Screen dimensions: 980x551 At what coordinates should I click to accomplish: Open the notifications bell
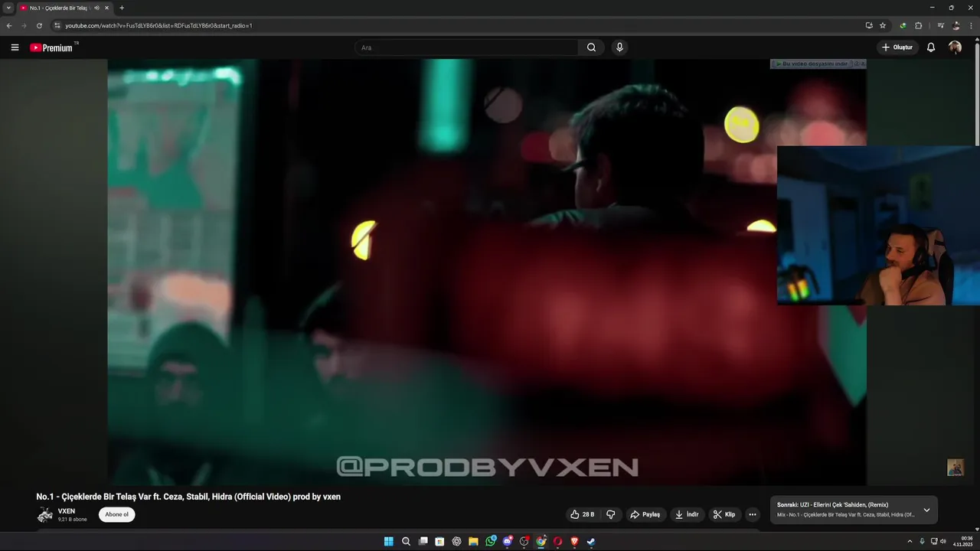coord(931,47)
